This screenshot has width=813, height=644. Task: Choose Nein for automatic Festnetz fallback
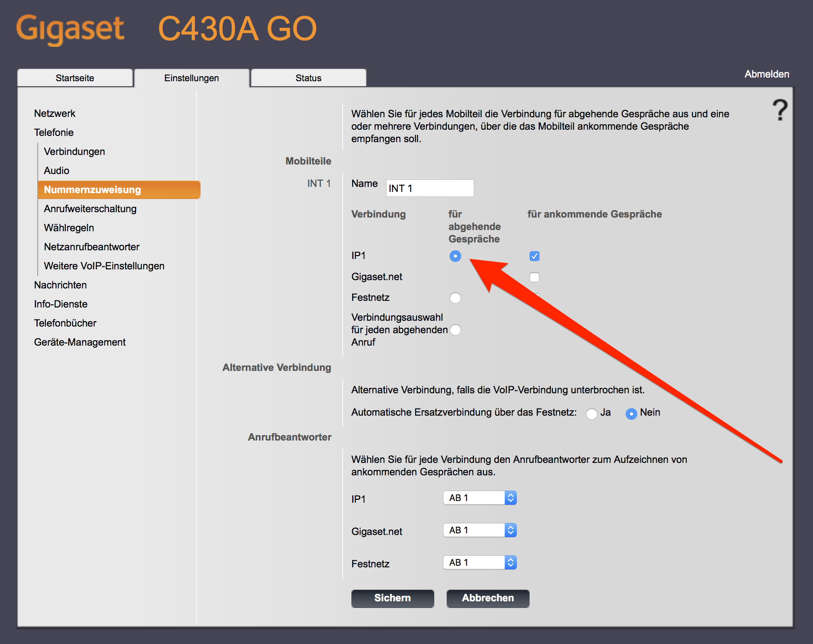point(631,414)
